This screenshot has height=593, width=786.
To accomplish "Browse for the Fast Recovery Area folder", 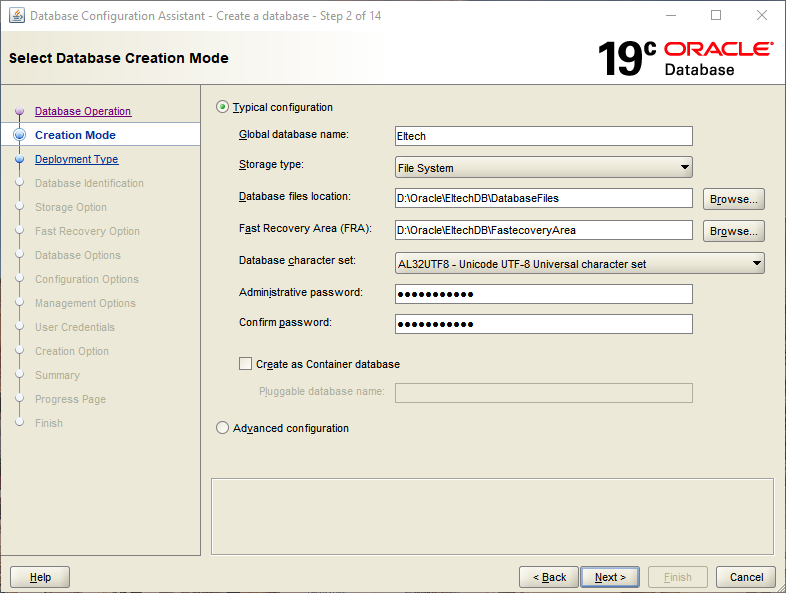I will (x=733, y=231).
